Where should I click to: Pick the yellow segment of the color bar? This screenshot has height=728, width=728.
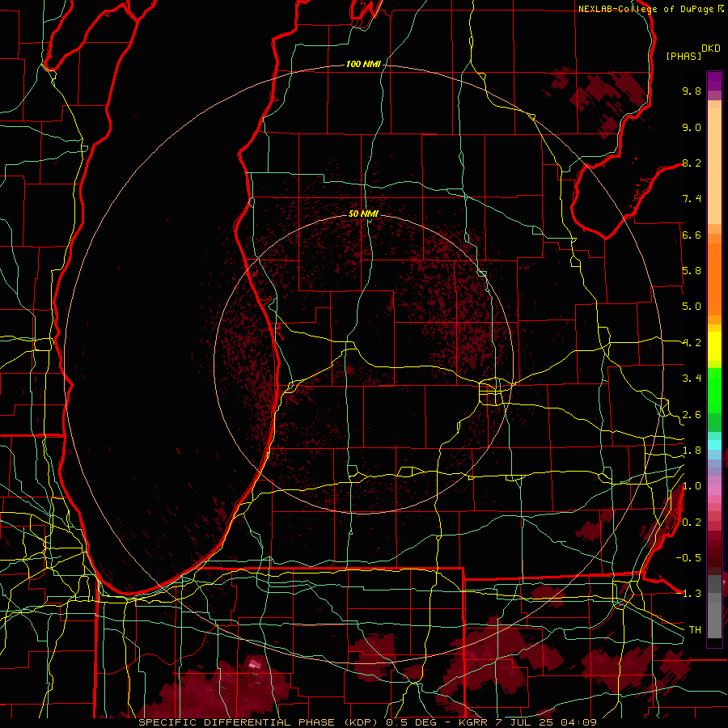(714, 346)
